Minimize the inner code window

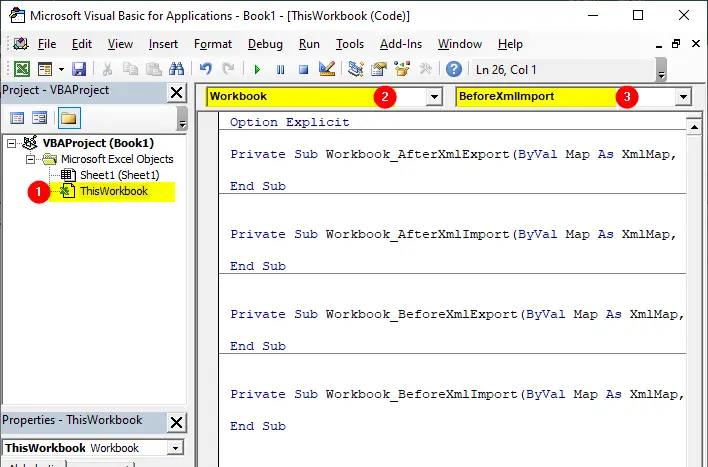659,45
